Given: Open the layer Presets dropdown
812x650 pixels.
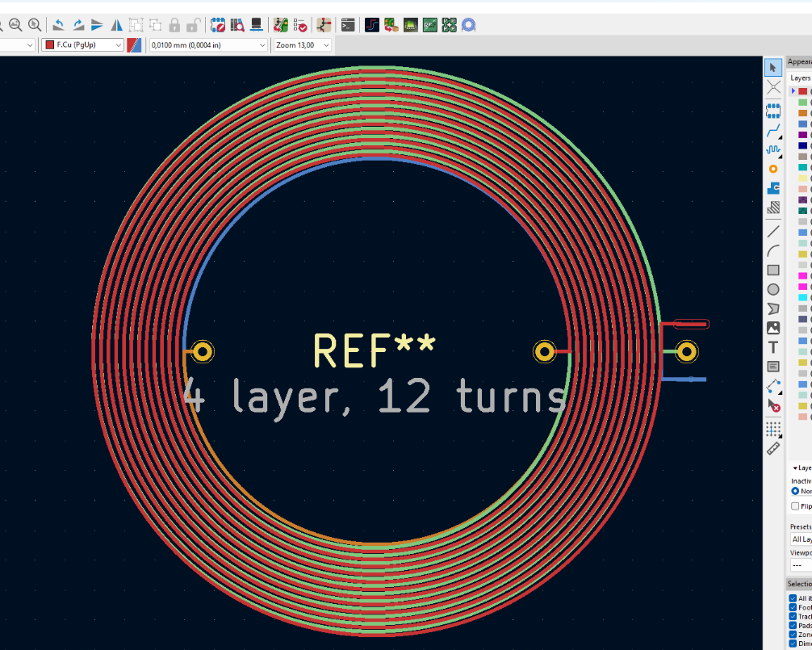Looking at the screenshot, I should point(802,539).
